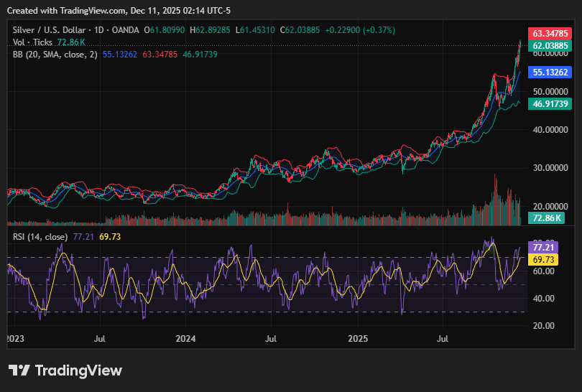Click the TradingView wordmark text
The width and height of the screenshot is (582, 392).
78,370
